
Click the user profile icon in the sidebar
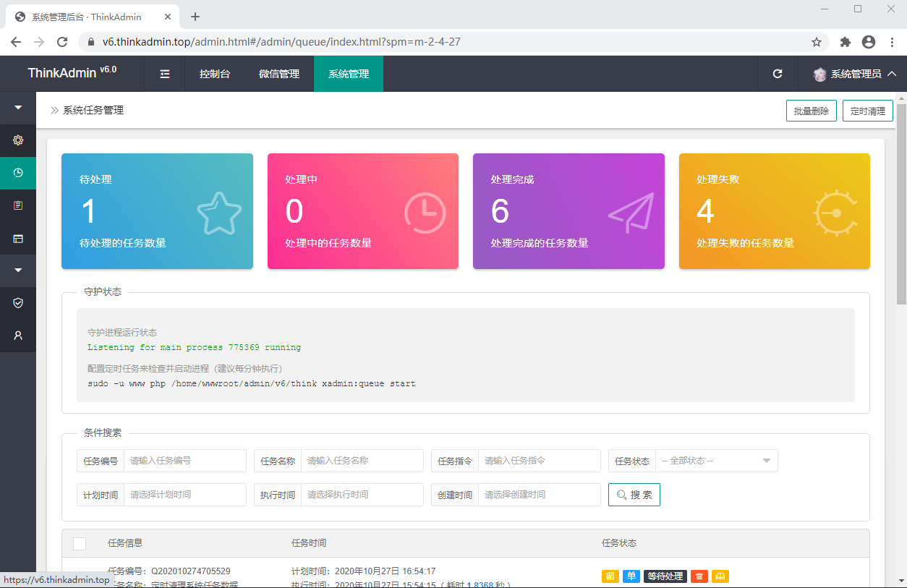tap(17, 335)
